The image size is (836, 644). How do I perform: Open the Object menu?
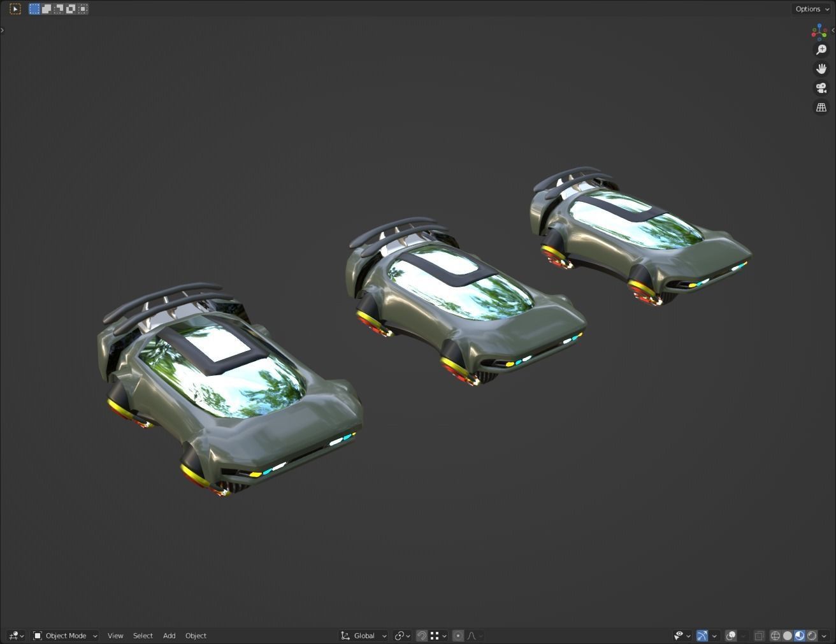point(196,636)
